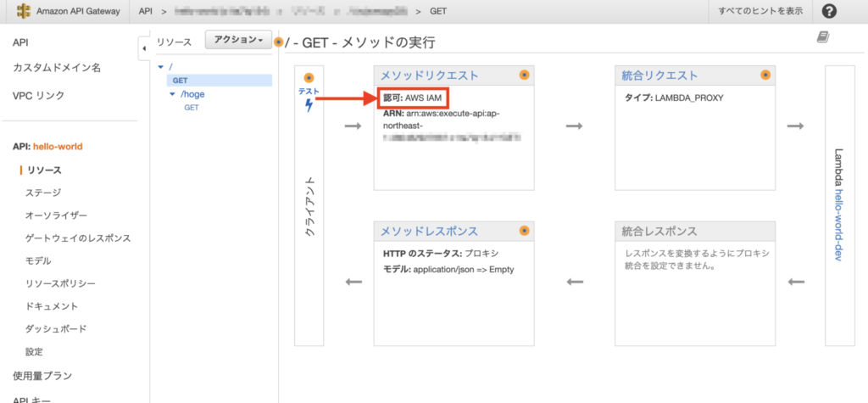Open ゲートウェイのレスポンス in the sidebar

[78, 238]
